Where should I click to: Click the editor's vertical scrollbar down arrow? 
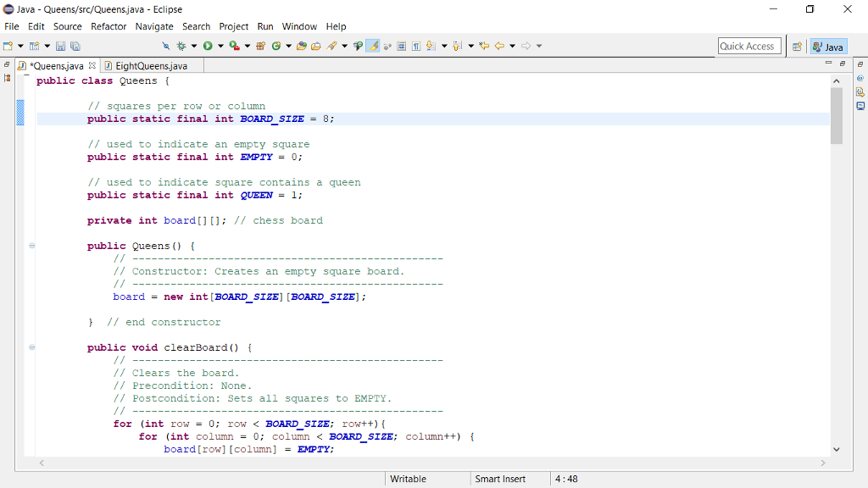pyautogui.click(x=837, y=449)
